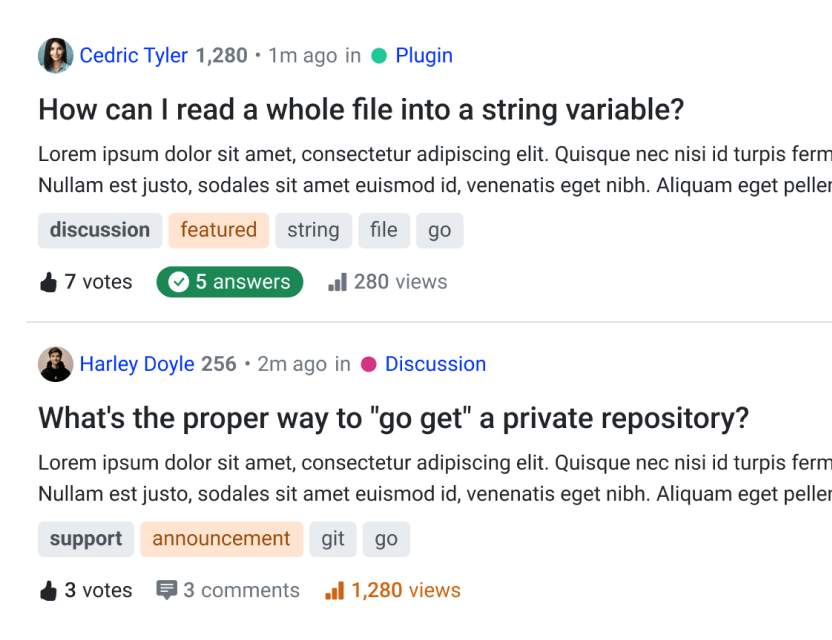The height and width of the screenshot is (640, 832).
Task: Click Cedric Tyler's avatar picture
Action: tap(55, 56)
